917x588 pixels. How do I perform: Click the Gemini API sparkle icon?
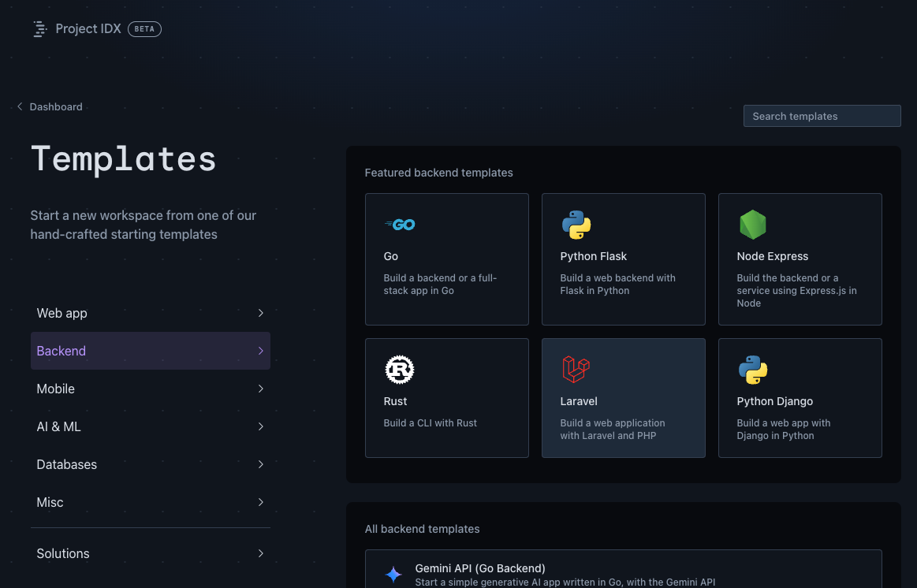393,575
